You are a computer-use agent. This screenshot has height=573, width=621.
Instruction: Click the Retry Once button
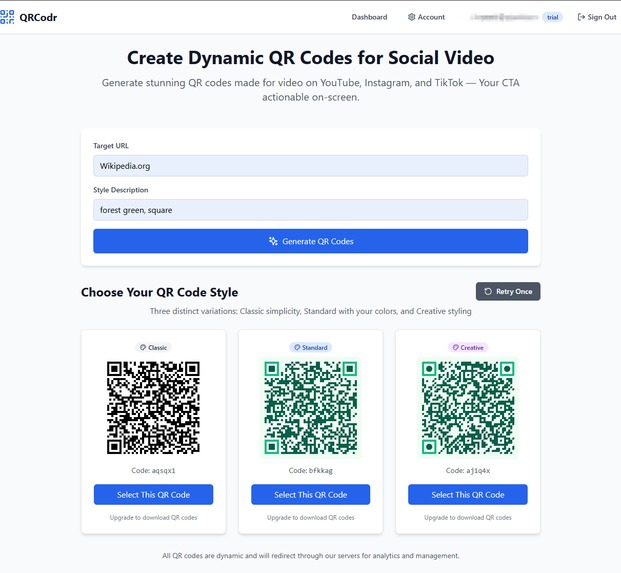(508, 291)
